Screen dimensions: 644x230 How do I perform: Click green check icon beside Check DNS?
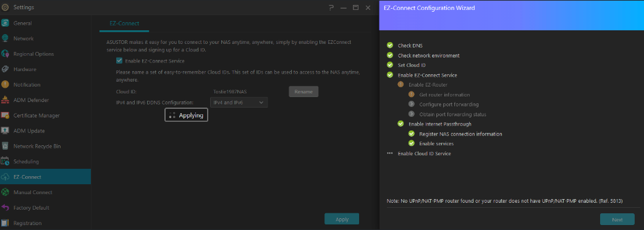point(390,45)
